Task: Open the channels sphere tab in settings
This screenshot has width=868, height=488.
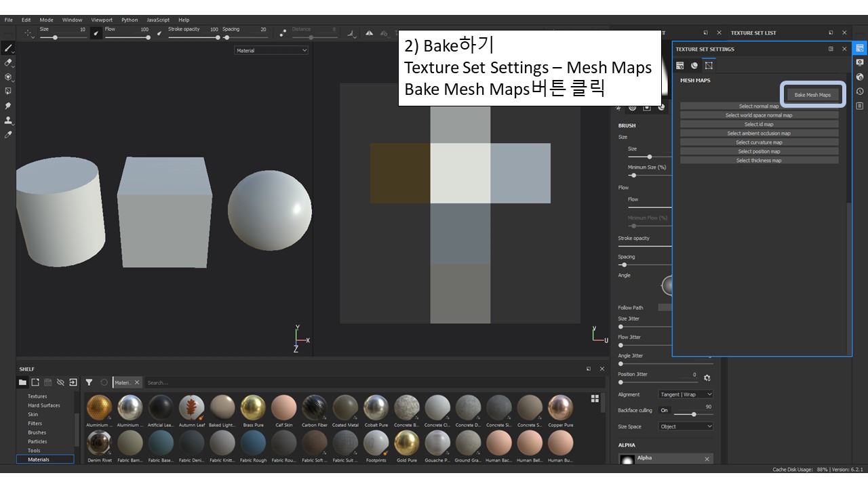Action: pos(694,65)
